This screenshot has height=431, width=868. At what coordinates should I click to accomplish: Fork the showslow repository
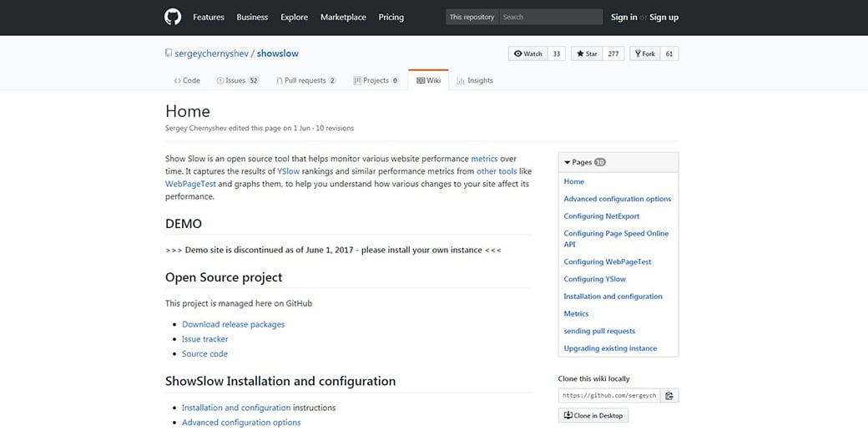(643, 53)
